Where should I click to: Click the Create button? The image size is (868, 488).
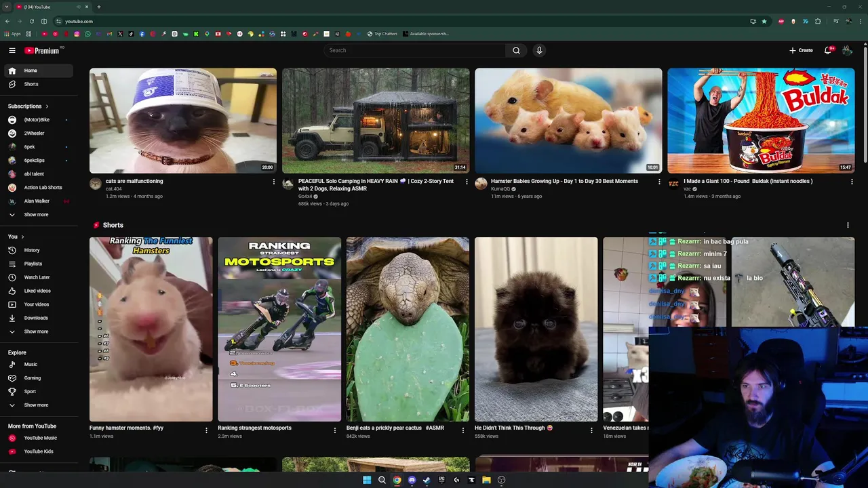(801, 50)
